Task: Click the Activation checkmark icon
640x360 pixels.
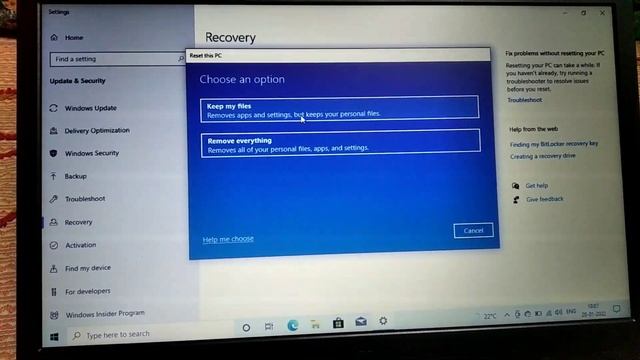Action: (53, 245)
